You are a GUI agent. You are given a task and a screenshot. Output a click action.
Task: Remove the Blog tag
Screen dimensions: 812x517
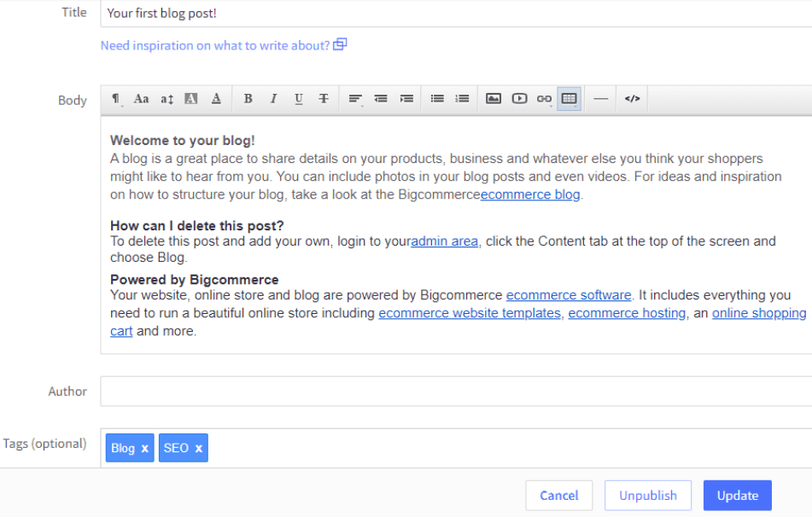[145, 449]
